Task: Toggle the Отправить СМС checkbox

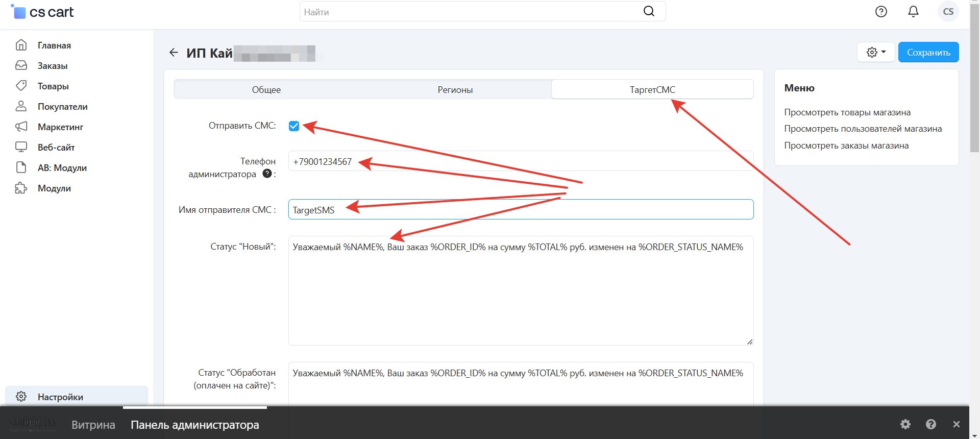Action: 294,126
